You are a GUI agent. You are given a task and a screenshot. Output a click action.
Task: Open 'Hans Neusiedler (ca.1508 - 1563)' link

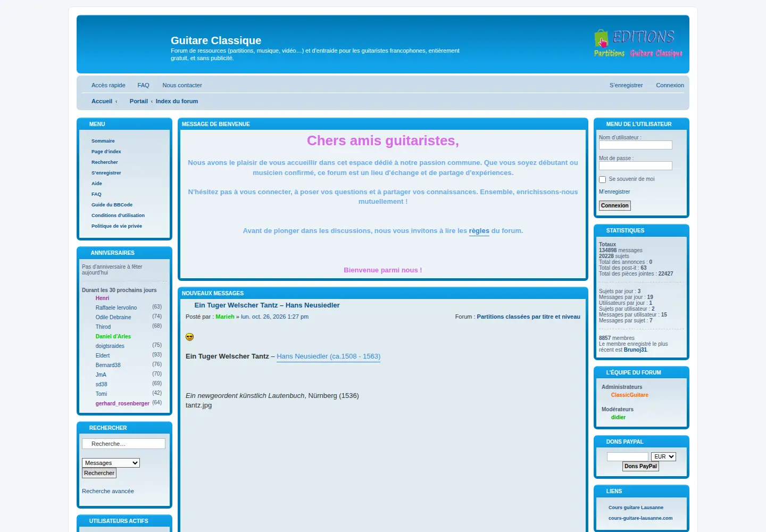(329, 356)
